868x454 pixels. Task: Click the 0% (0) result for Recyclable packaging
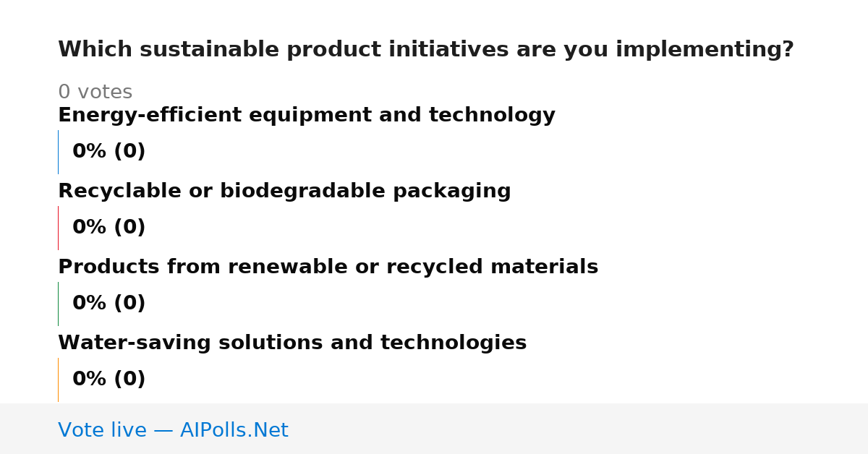point(109,228)
